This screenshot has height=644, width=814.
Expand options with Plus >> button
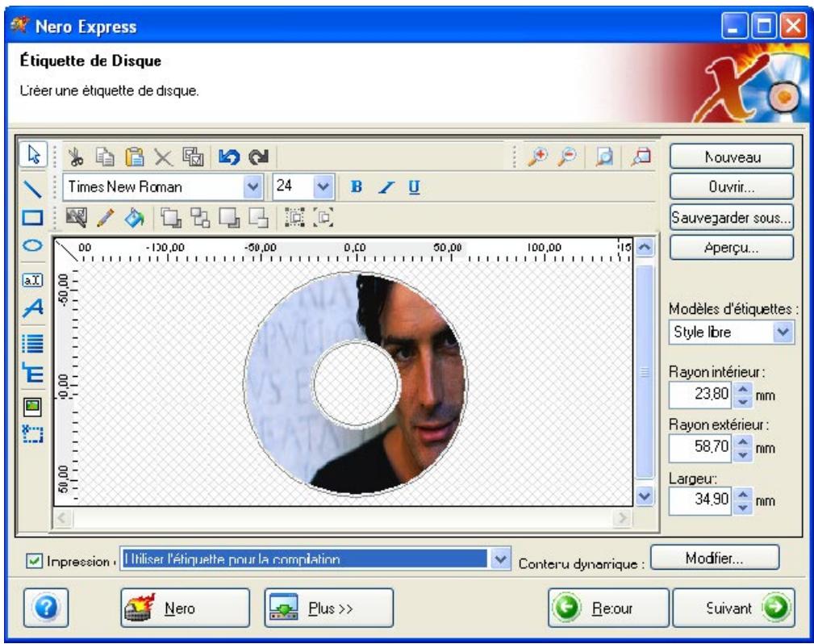328,608
